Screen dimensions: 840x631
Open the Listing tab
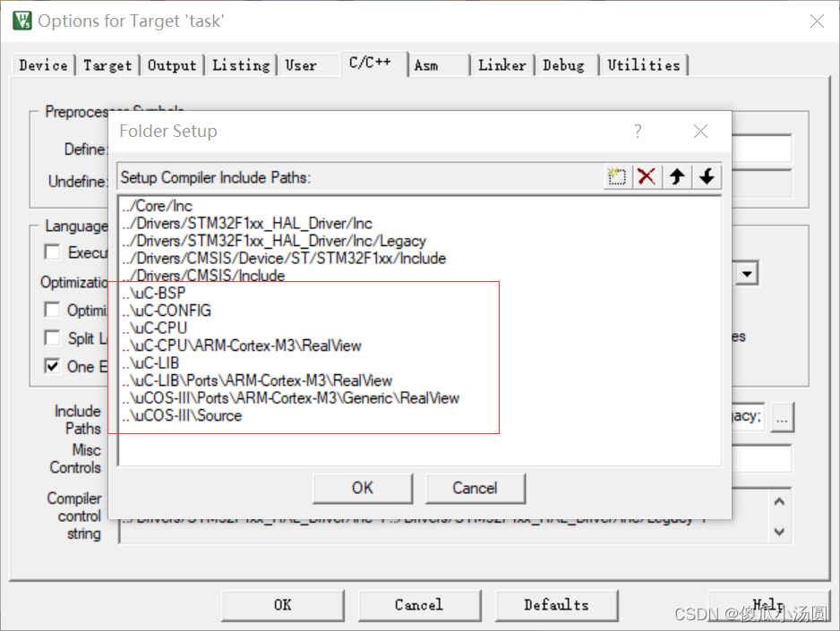pyautogui.click(x=241, y=65)
